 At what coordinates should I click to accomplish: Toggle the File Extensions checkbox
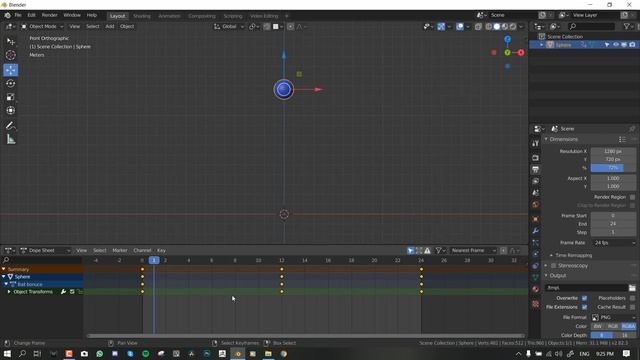[x=584, y=307]
